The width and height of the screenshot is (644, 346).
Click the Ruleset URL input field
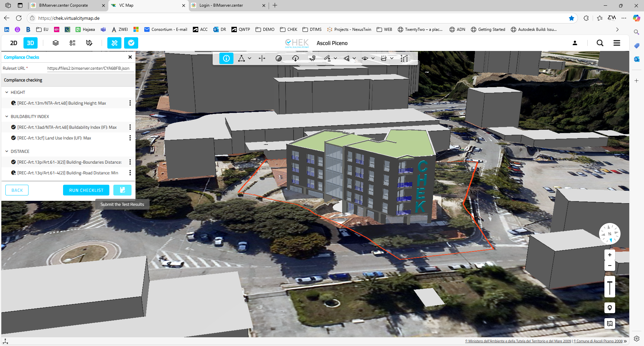[x=90, y=68]
